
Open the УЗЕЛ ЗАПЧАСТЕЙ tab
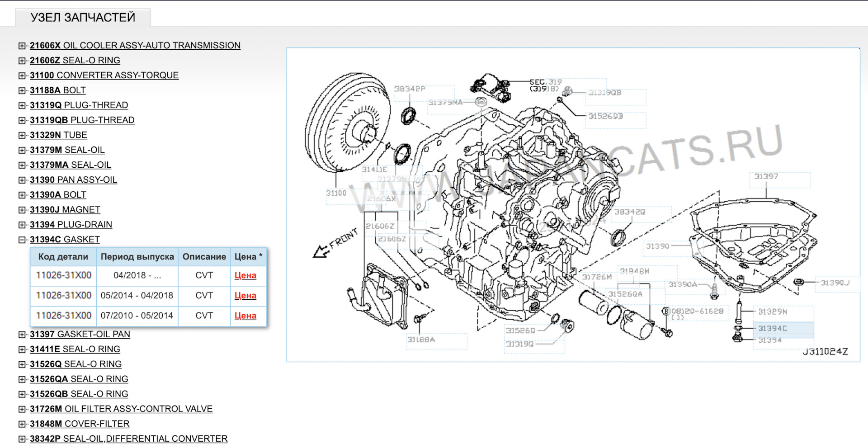pyautogui.click(x=83, y=18)
